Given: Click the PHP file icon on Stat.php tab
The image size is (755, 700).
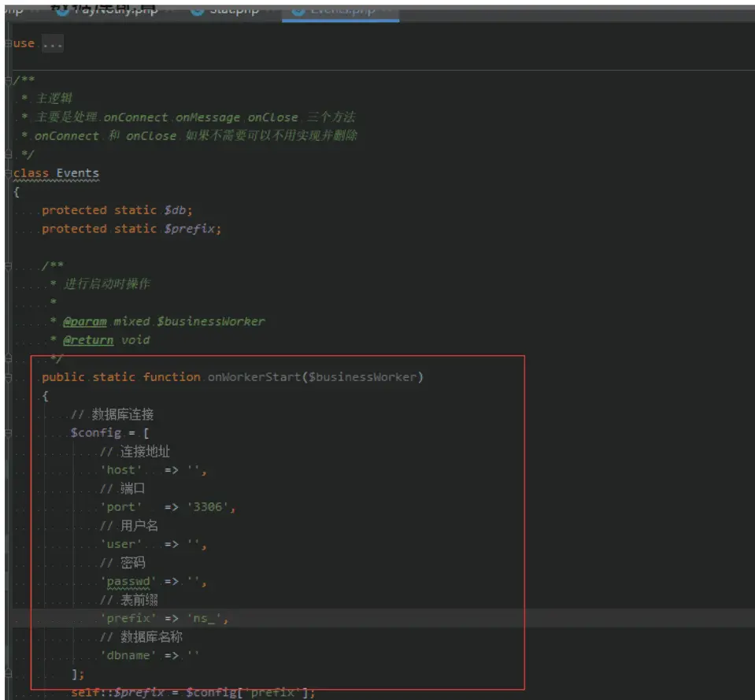Looking at the screenshot, I should tap(197, 9).
